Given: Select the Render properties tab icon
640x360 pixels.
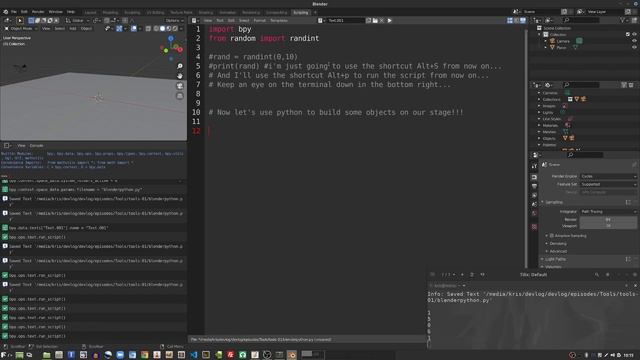Looking at the screenshot, I should (534, 177).
